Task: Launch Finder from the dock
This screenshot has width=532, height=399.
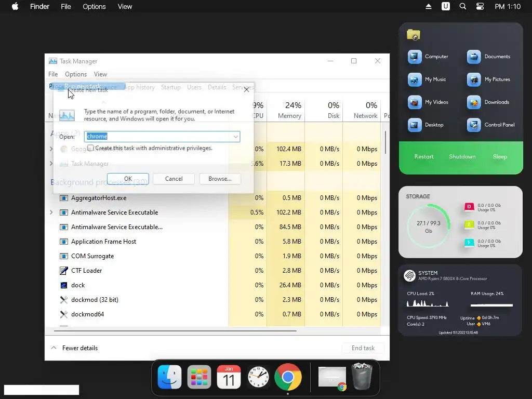Action: (x=169, y=377)
